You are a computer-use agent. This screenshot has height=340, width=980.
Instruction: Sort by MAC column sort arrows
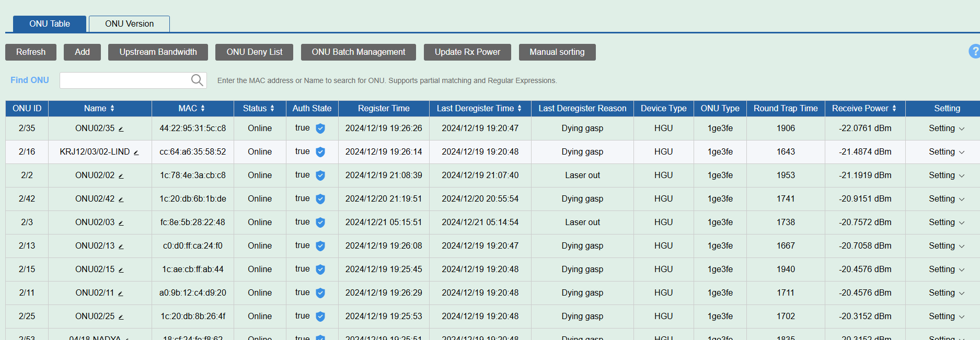coord(203,108)
